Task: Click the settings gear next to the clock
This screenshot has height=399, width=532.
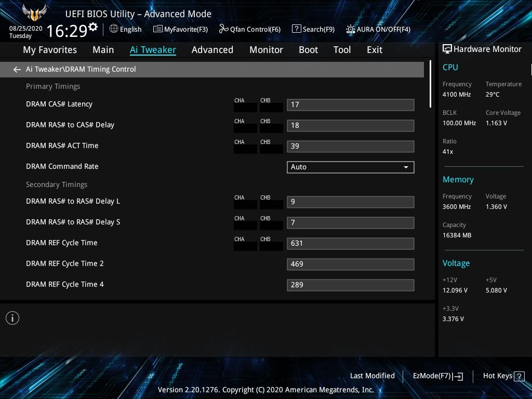Action: (93, 26)
